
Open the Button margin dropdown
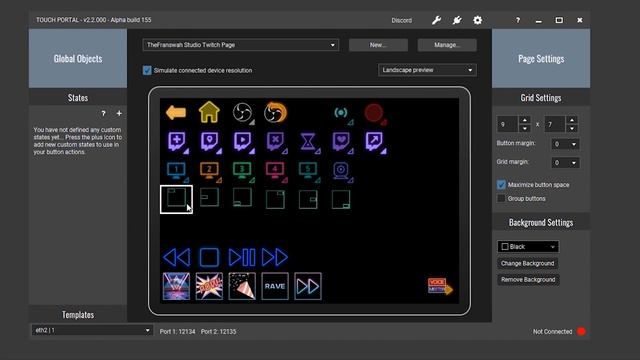click(x=565, y=144)
